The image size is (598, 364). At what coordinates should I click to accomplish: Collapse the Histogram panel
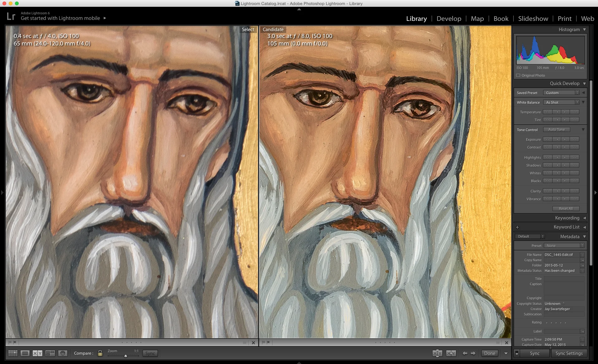(584, 30)
